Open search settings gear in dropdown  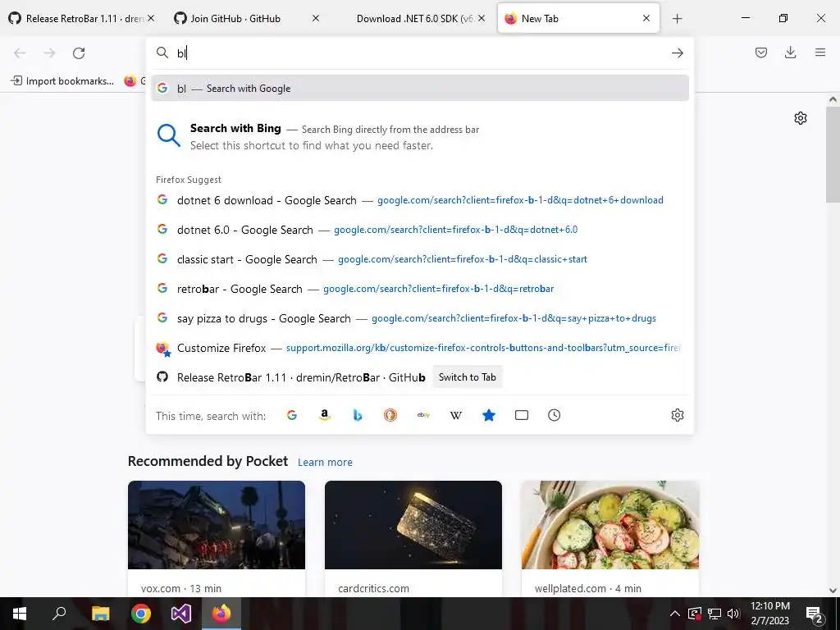(x=677, y=415)
